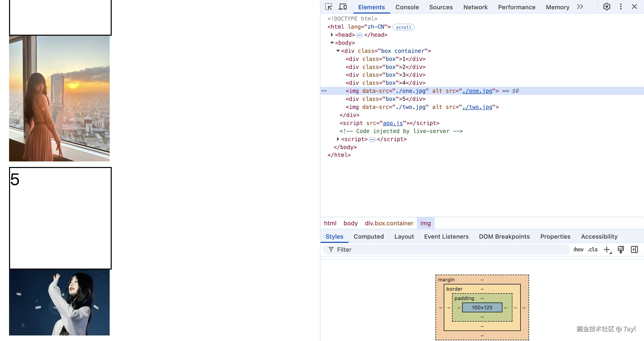Toggle the :hov element state panel
Image resolution: width=644 pixels, height=341 pixels.
(578, 249)
